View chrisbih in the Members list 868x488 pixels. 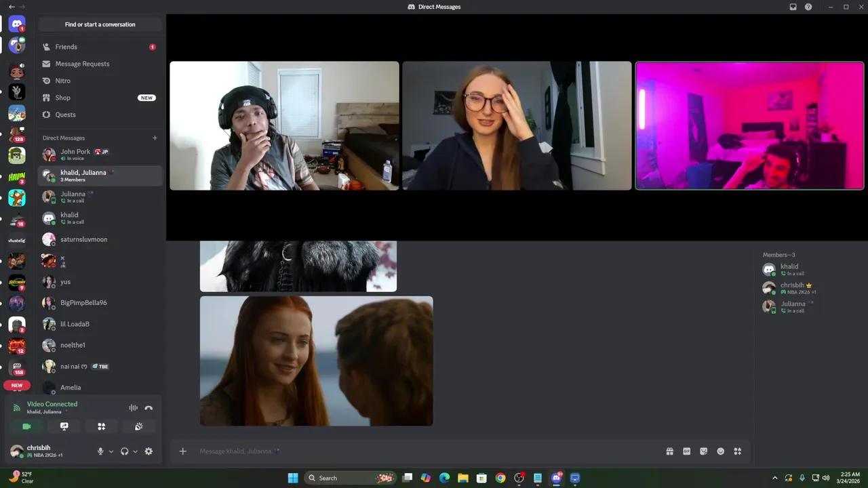pos(808,288)
